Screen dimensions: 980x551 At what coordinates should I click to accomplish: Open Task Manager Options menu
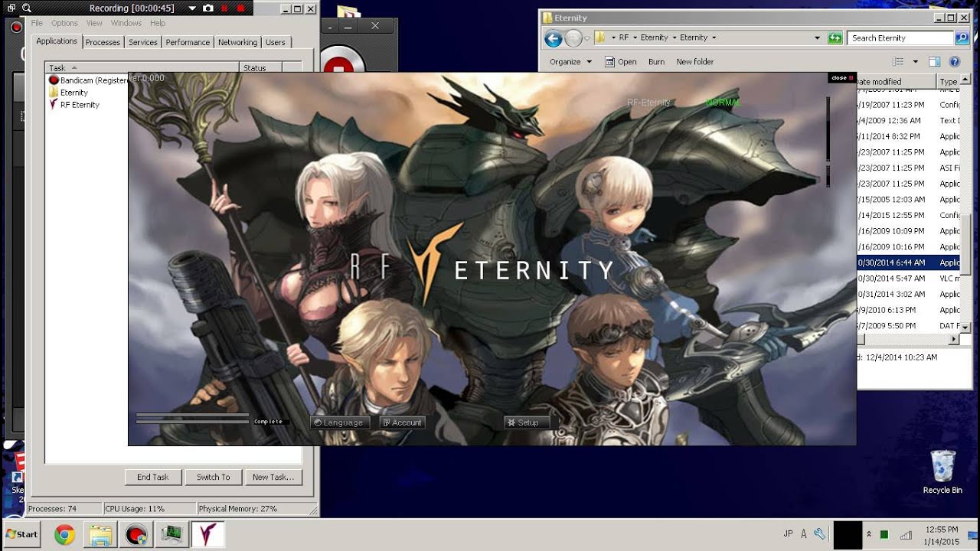pyautogui.click(x=65, y=23)
